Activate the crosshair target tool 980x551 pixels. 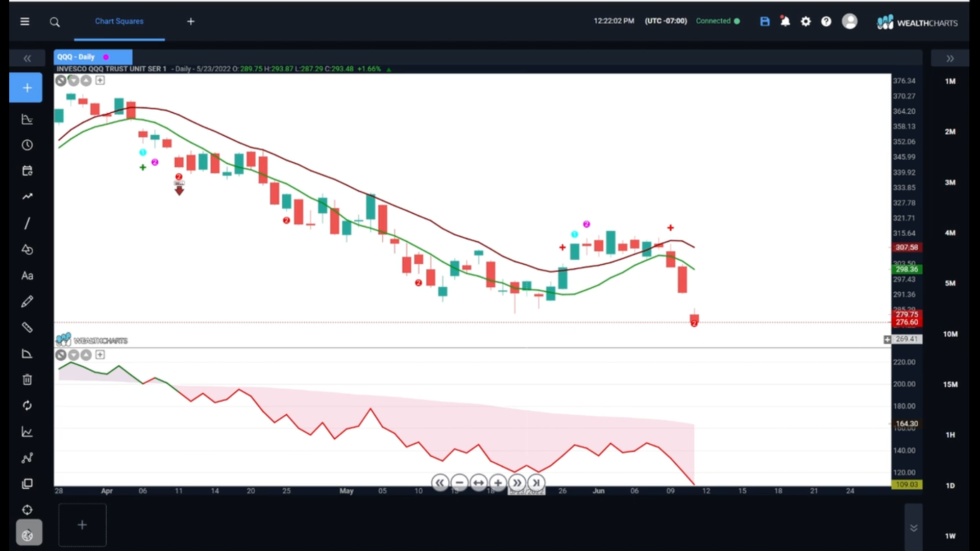(27, 510)
